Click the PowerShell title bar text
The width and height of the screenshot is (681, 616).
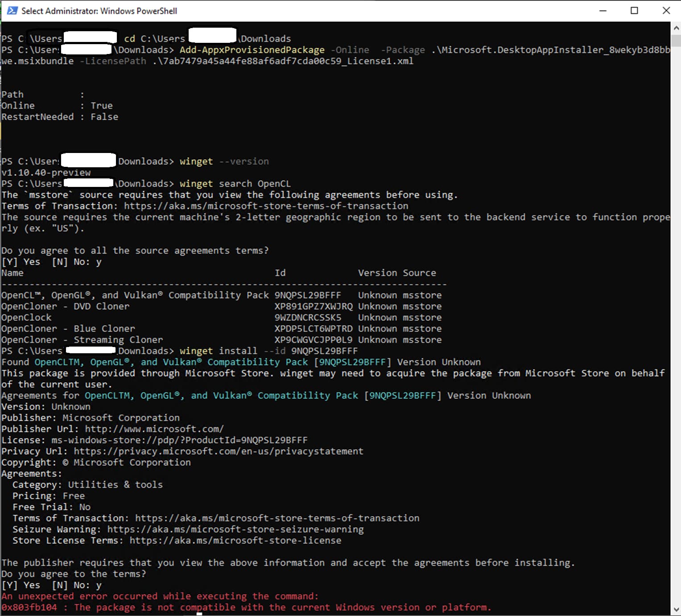pyautogui.click(x=99, y=10)
